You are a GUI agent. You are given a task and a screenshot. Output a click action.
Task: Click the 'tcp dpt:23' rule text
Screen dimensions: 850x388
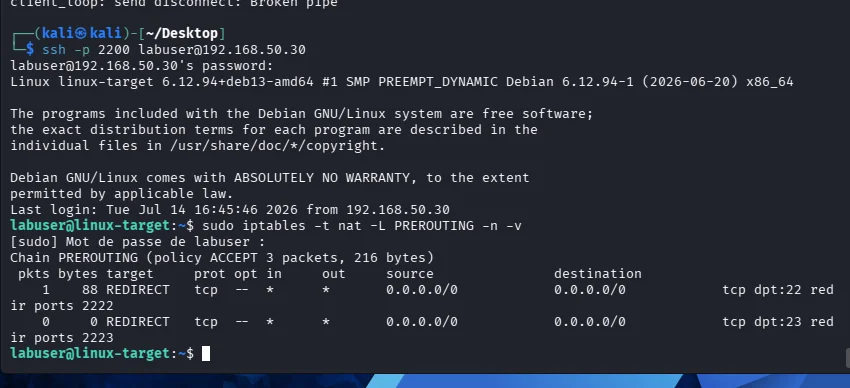click(762, 322)
